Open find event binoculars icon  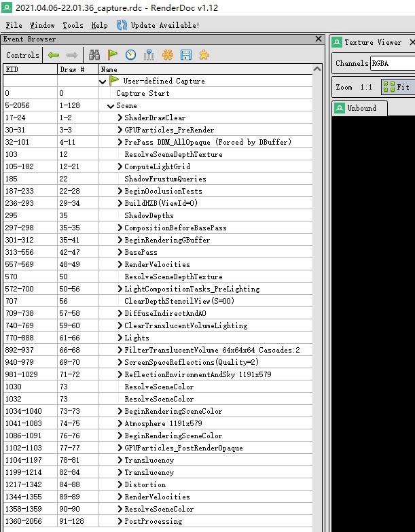(94, 55)
